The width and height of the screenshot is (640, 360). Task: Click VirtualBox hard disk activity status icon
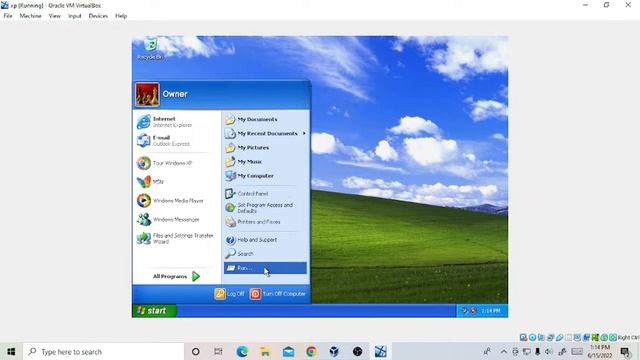[x=523, y=338]
